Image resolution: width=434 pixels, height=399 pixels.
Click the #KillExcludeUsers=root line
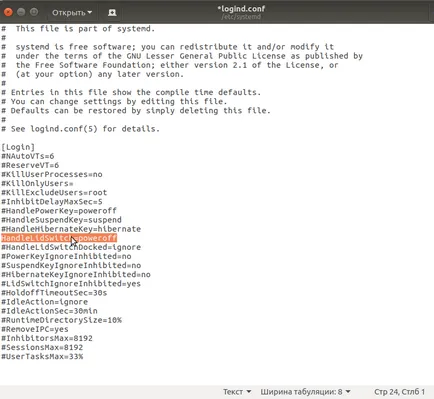[x=54, y=192]
